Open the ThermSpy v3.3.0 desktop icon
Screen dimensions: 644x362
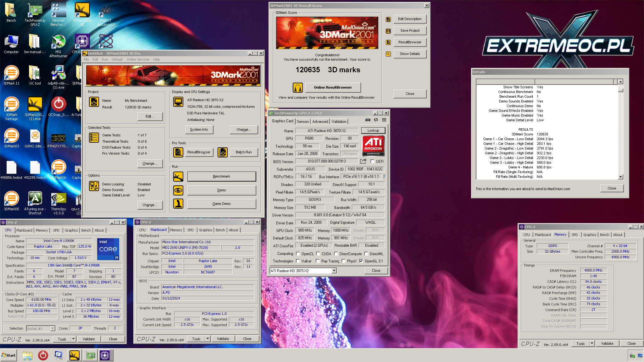tap(58, 203)
